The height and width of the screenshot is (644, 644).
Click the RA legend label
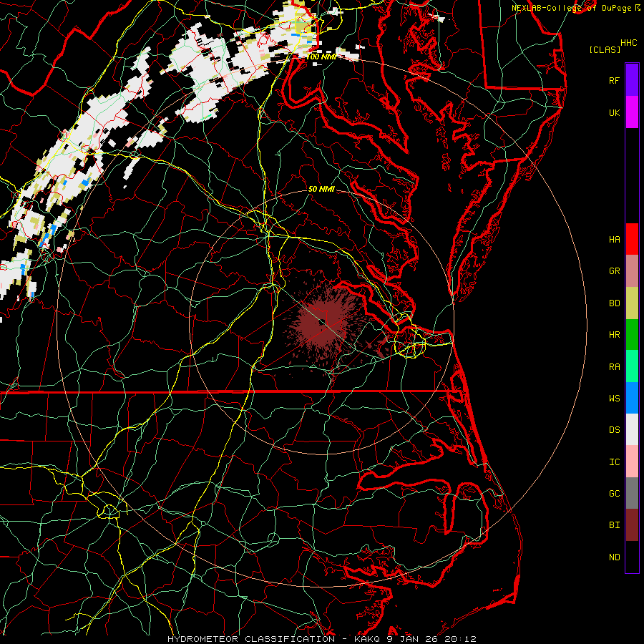(615, 367)
